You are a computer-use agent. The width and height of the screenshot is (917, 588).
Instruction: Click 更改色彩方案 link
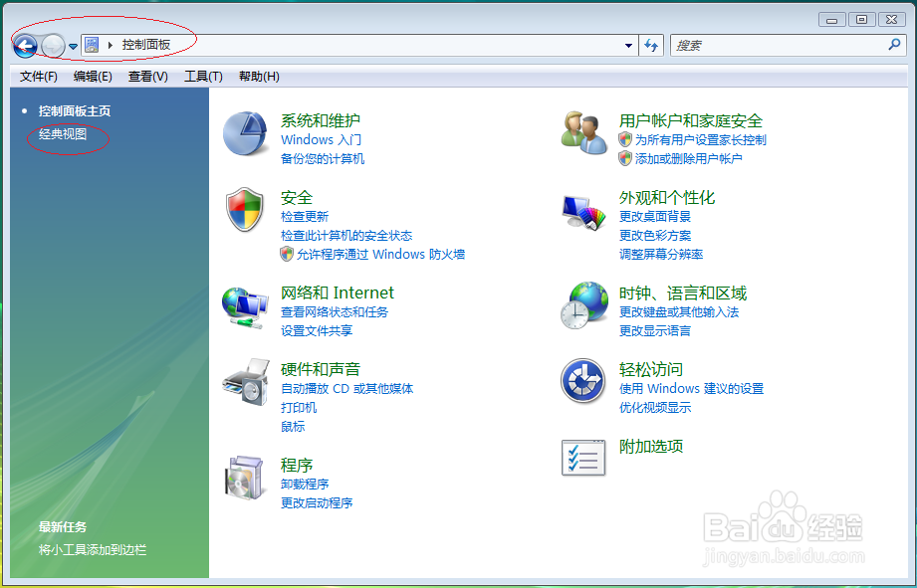[x=655, y=236]
